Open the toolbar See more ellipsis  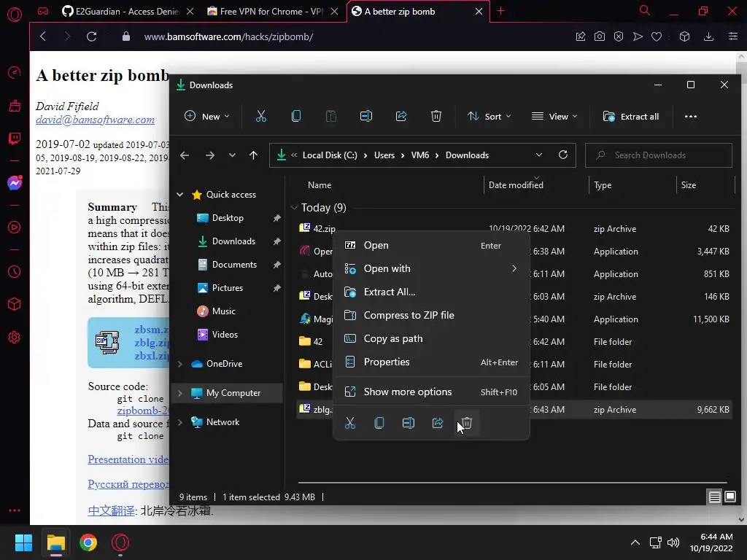pyautogui.click(x=690, y=116)
